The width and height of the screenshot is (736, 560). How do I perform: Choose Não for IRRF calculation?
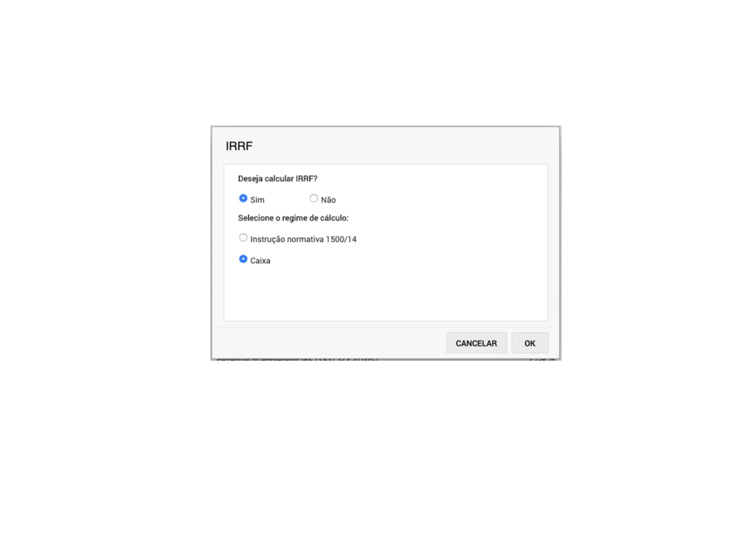click(x=314, y=198)
